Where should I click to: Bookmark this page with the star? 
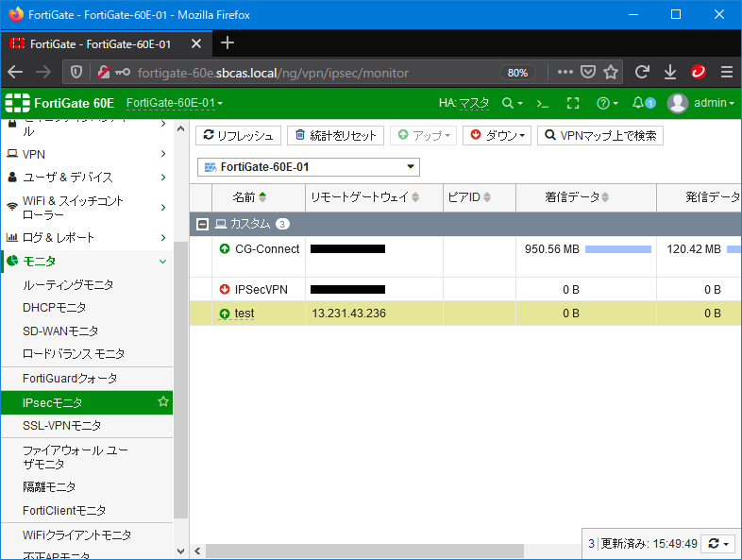tap(611, 73)
